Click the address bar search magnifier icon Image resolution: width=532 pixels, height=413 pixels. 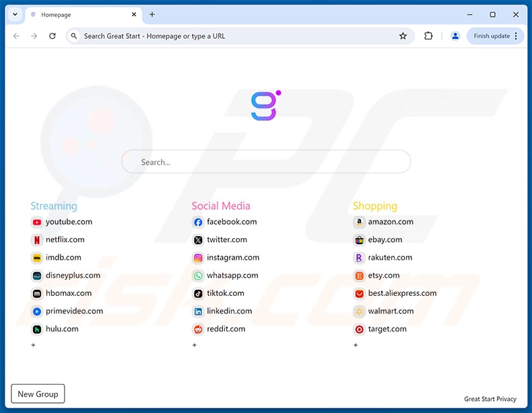[73, 36]
